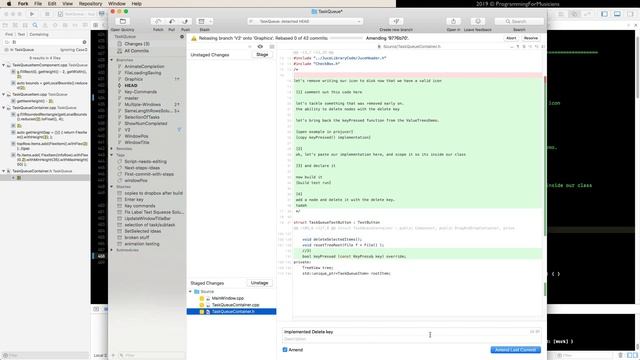Click the Xcode Run play button
640x360 pixels.
tap(32, 14)
